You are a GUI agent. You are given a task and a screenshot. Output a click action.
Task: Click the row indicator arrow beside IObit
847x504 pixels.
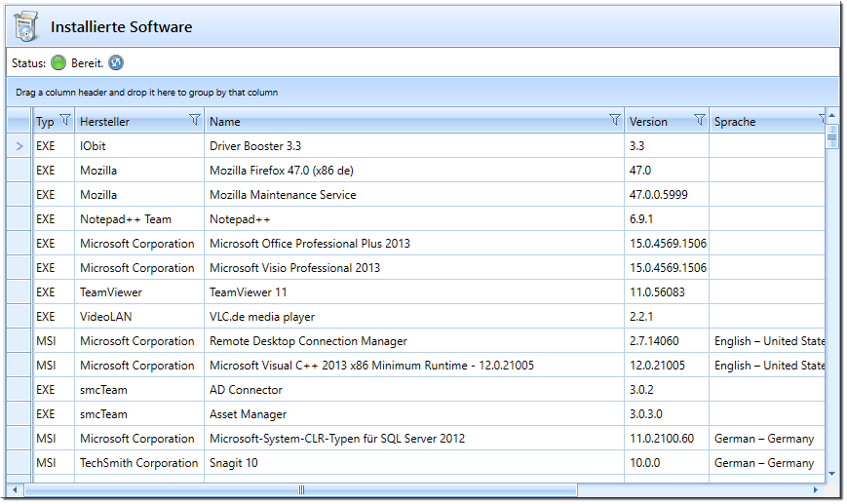pos(19,146)
